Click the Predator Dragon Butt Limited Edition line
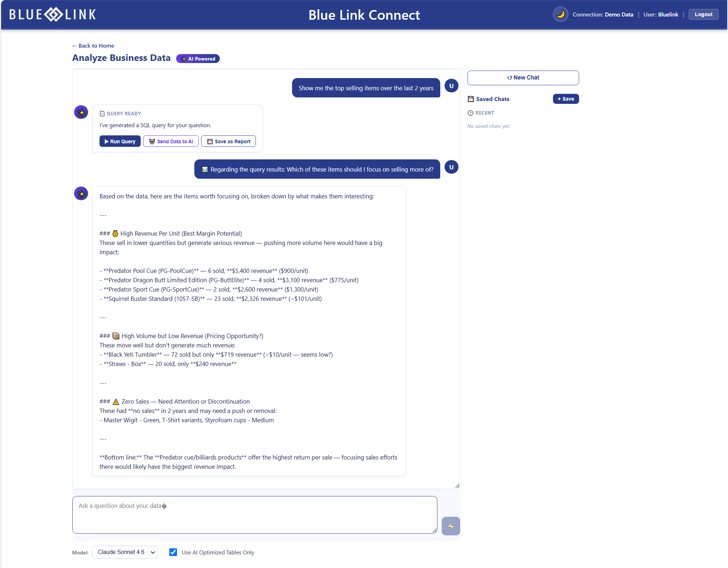The image size is (728, 568). coord(229,280)
